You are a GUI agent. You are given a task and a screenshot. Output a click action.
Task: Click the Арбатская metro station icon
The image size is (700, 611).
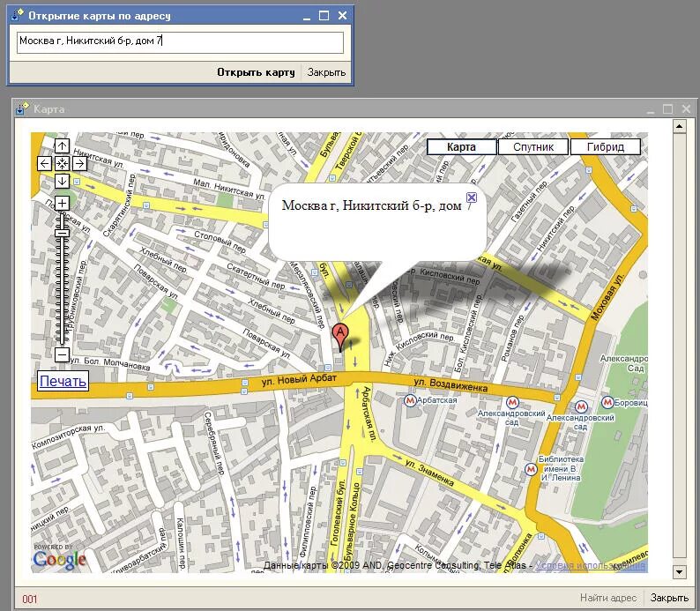point(410,400)
